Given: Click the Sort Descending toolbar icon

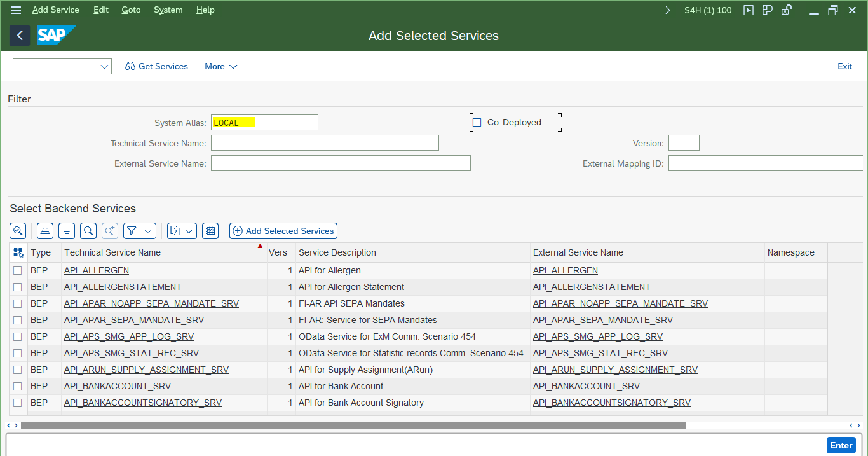Looking at the screenshot, I should (x=67, y=231).
